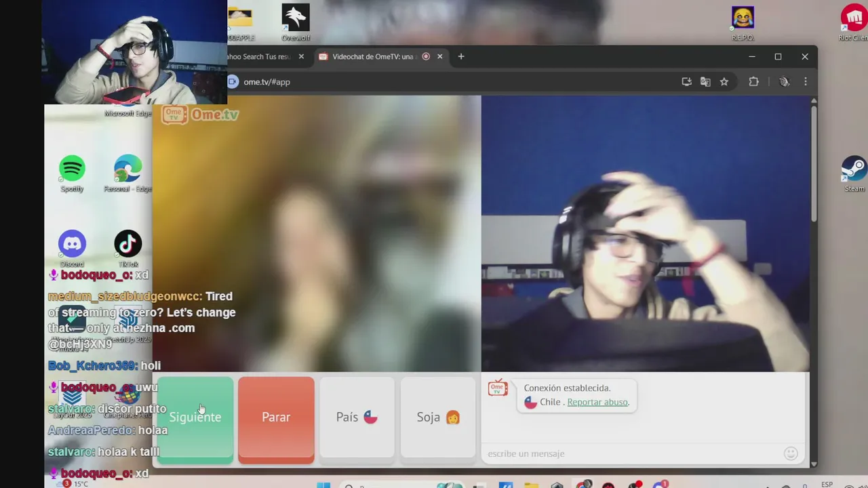Viewport: 868px width, 488px height.
Task: Click the Parar button
Action: pos(276,420)
